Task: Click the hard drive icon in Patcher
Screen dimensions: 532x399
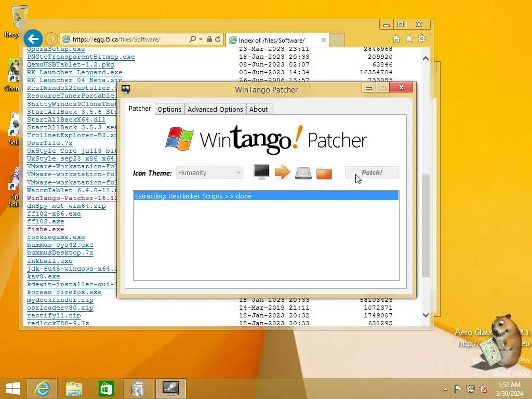Action: 303,172
